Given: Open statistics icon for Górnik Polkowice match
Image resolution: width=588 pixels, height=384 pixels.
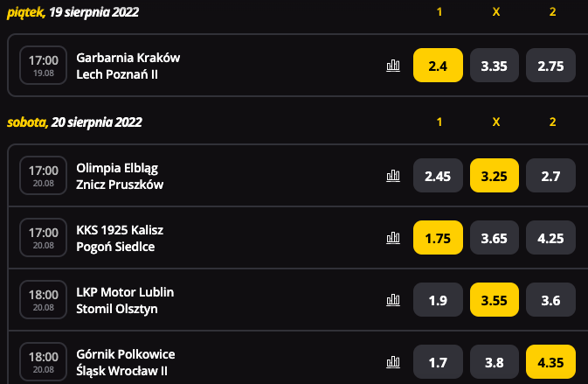Looking at the screenshot, I should click(393, 362).
